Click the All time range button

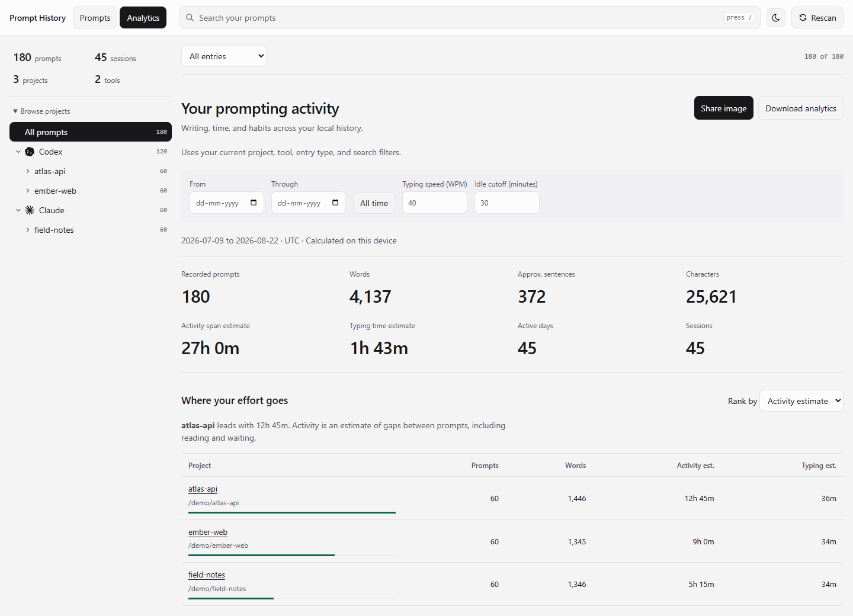tap(374, 203)
